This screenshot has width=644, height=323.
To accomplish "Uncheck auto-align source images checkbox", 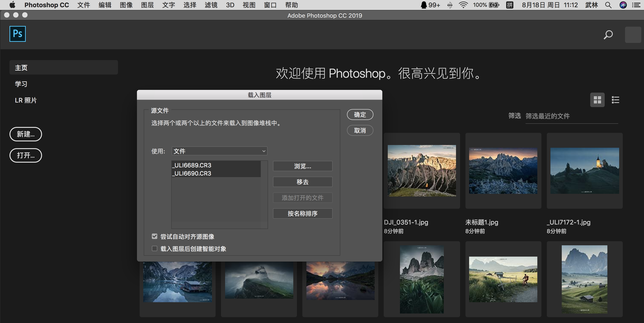I will coord(155,236).
